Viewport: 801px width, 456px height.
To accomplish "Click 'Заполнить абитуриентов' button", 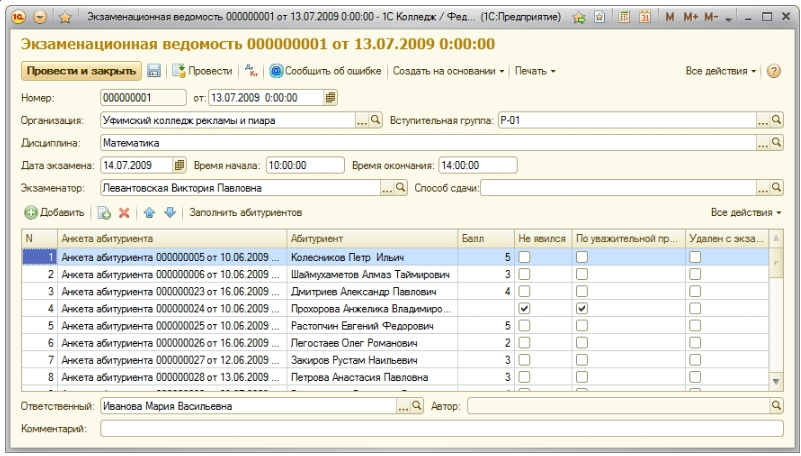I will pyautogui.click(x=246, y=212).
